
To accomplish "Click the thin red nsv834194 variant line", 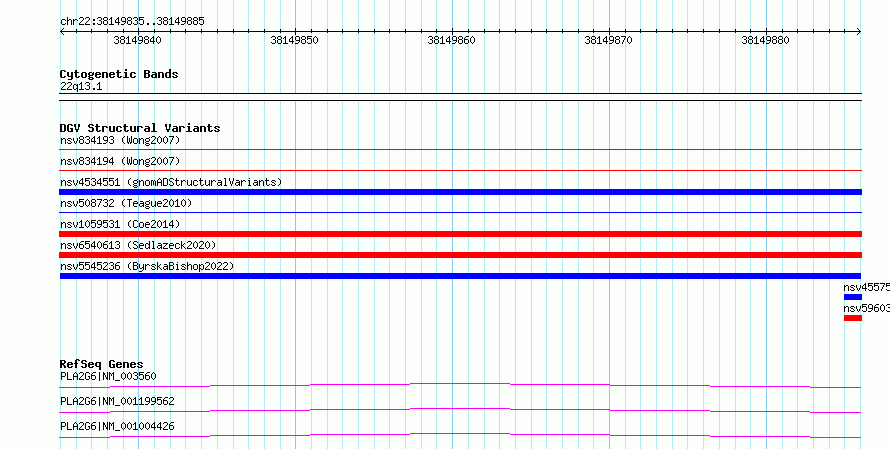I will tap(460, 170).
